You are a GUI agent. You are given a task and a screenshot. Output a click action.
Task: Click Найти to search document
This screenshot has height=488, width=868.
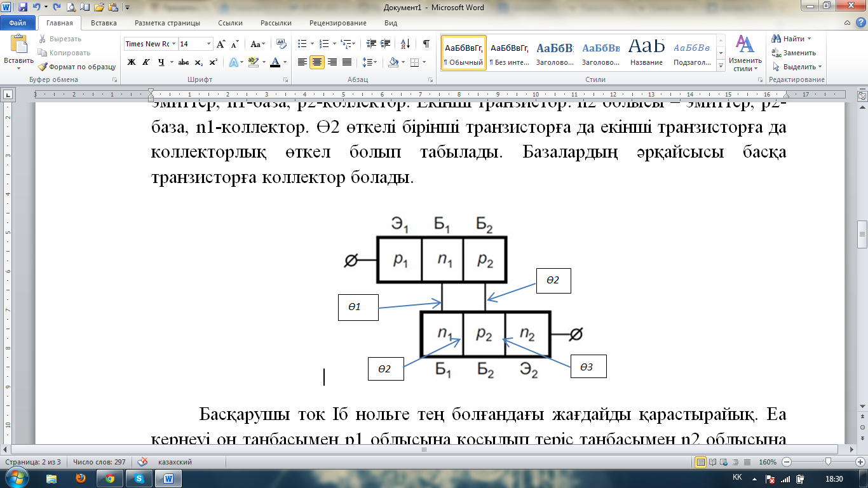pyautogui.click(x=789, y=39)
